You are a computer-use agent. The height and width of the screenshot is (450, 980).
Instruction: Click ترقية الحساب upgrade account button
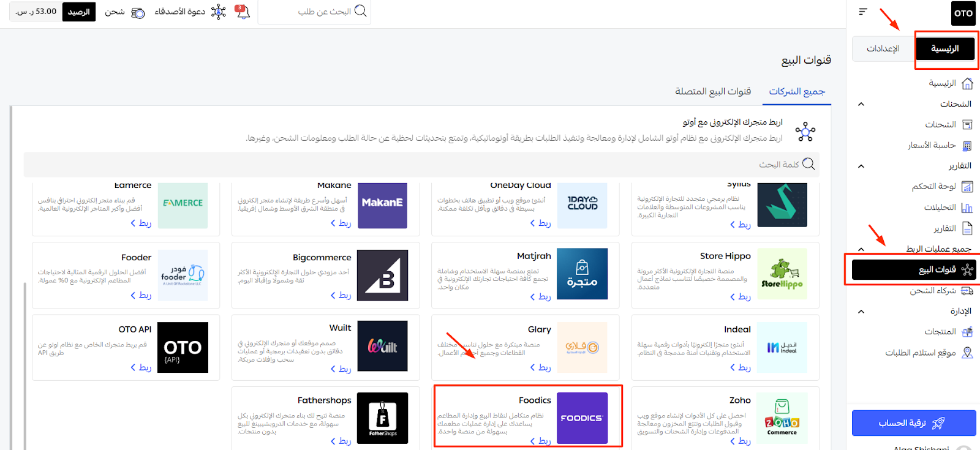[914, 423]
